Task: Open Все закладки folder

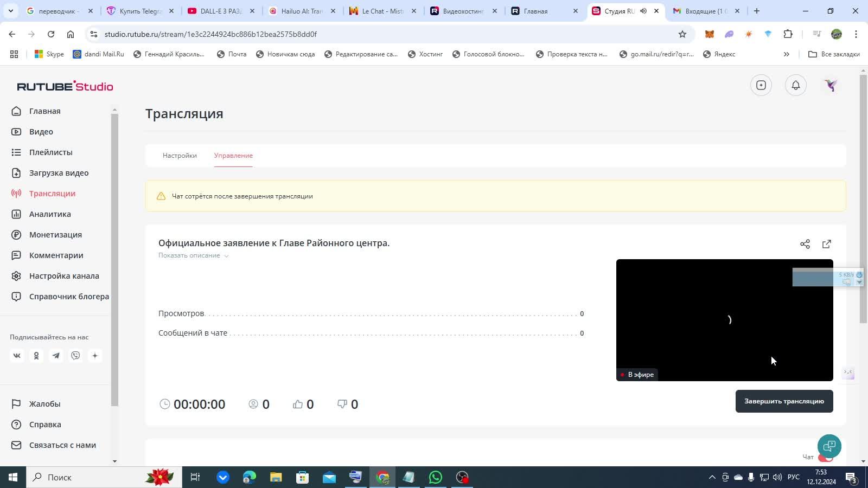Action: coord(834,54)
